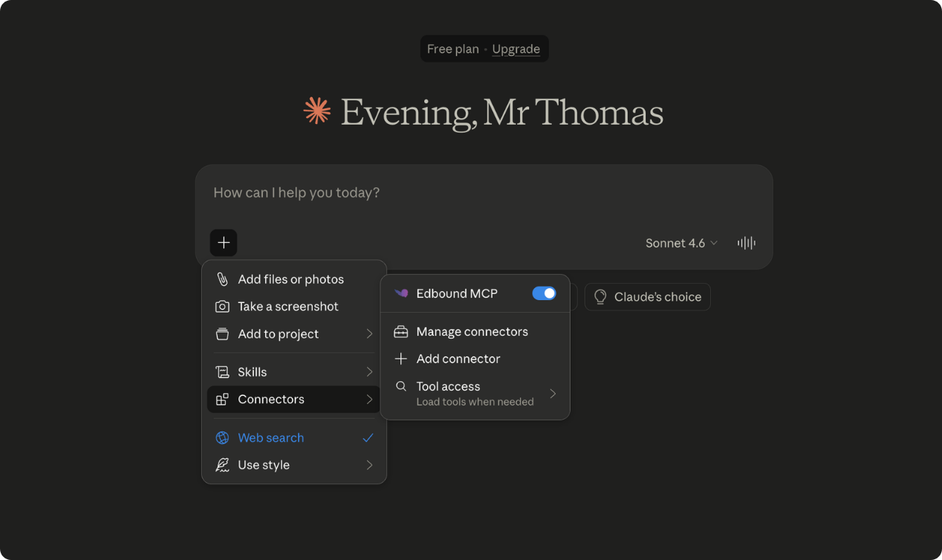This screenshot has width=942, height=560.
Task: Click the plus attachment button
Action: pyautogui.click(x=224, y=243)
